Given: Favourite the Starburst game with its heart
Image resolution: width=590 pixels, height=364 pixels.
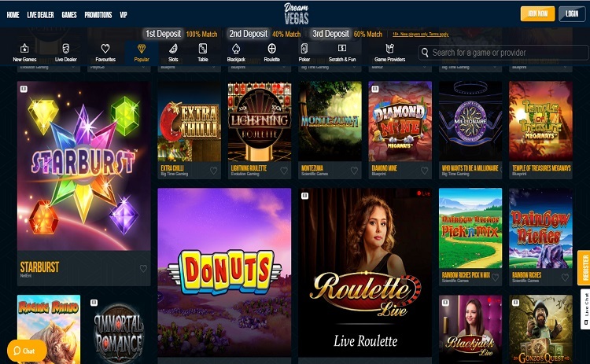Looking at the screenshot, I should (x=143, y=269).
